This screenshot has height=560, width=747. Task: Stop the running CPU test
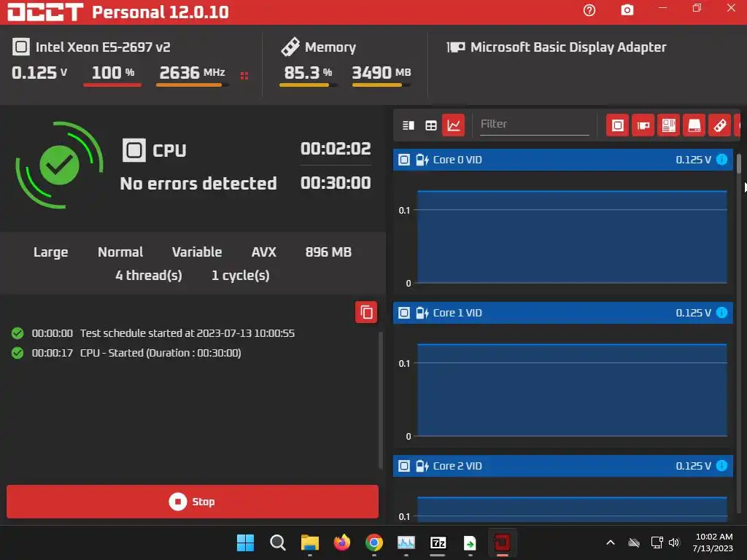pyautogui.click(x=193, y=502)
